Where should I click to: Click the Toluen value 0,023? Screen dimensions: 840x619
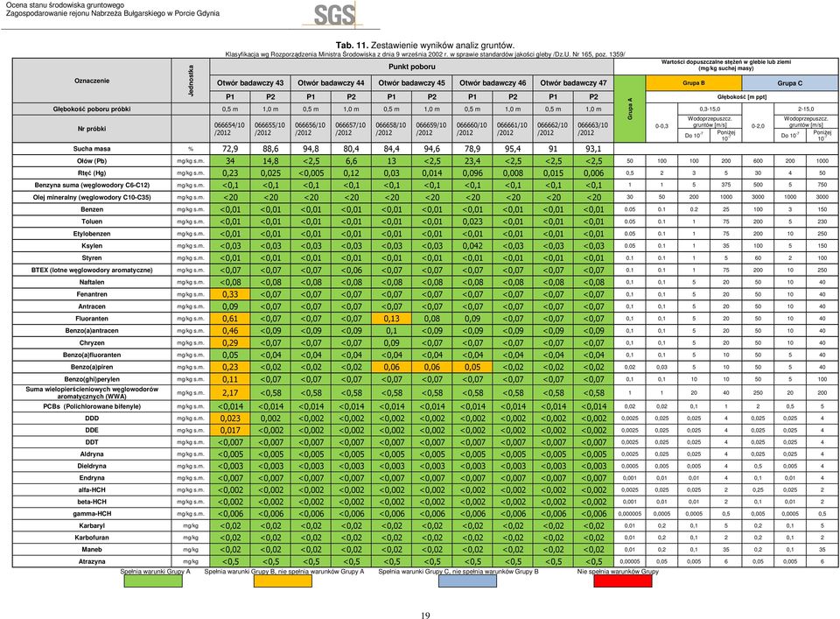pyautogui.click(x=472, y=222)
